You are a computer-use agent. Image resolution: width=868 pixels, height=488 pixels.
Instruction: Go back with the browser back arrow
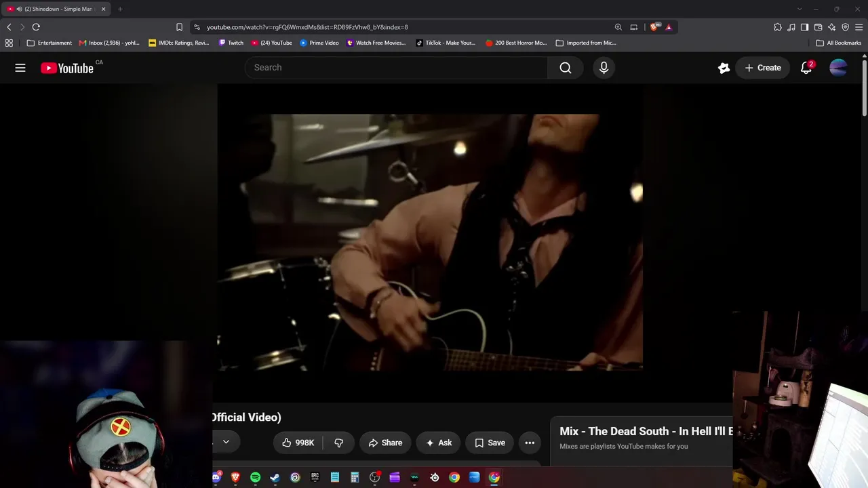coord(9,27)
